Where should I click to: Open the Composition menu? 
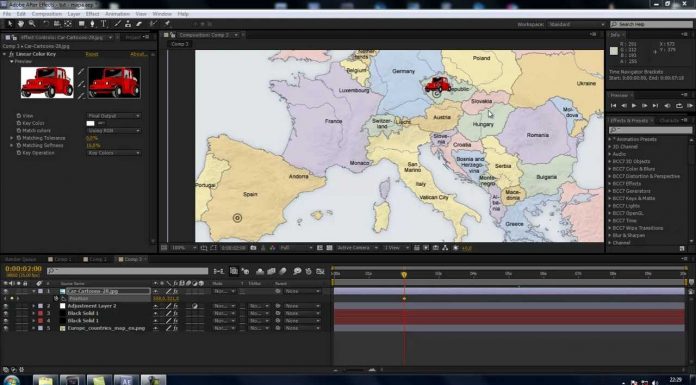click(47, 14)
